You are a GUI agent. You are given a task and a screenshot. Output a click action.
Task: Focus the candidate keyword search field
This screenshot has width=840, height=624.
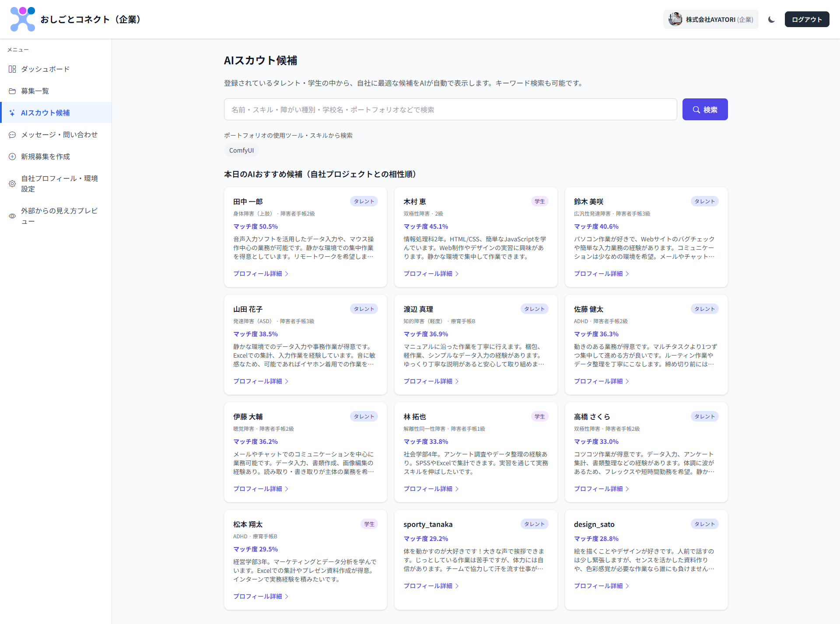(x=450, y=109)
